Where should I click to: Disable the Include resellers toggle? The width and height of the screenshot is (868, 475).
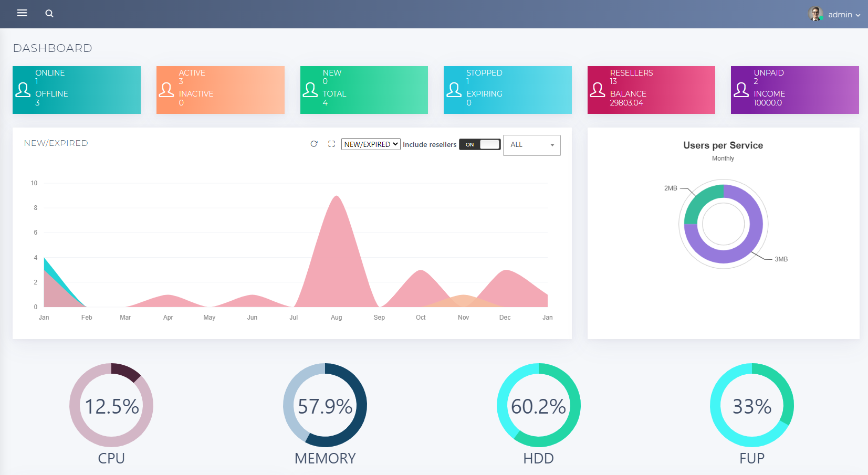tap(479, 144)
